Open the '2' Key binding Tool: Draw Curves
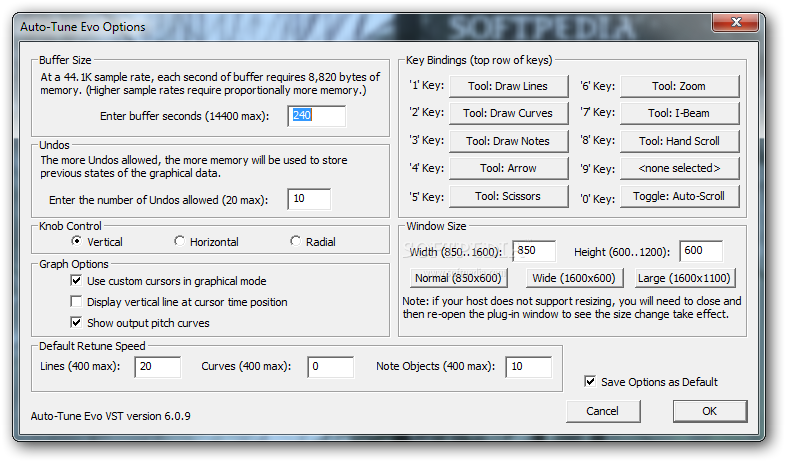The width and height of the screenshot is (786, 462). (x=508, y=113)
